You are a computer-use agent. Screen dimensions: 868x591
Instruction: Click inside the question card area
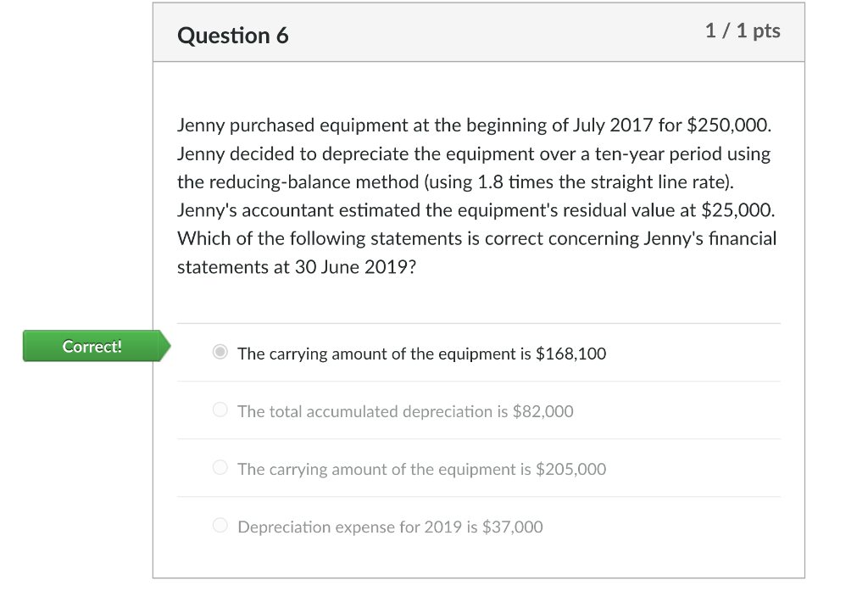[479, 297]
